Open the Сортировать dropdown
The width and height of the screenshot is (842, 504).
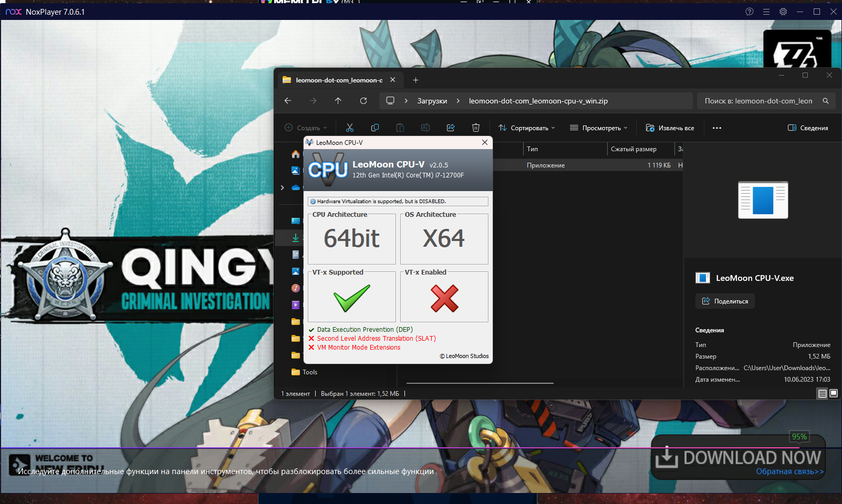(x=526, y=128)
